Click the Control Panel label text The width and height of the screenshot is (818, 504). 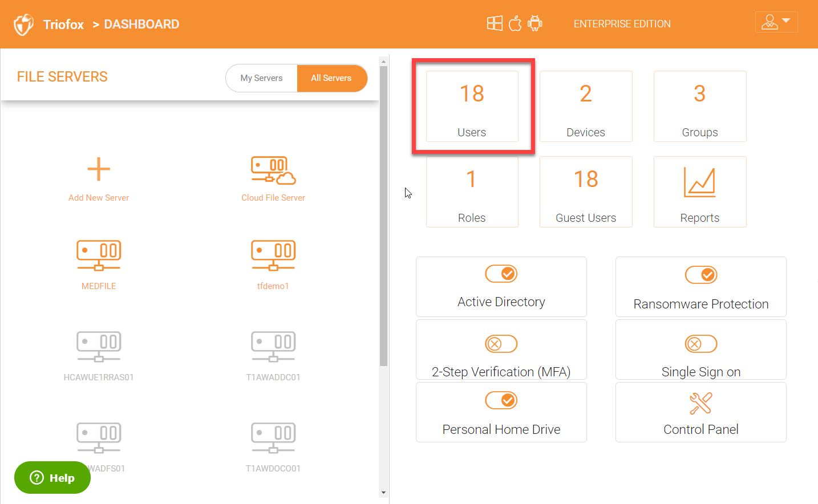click(x=701, y=429)
